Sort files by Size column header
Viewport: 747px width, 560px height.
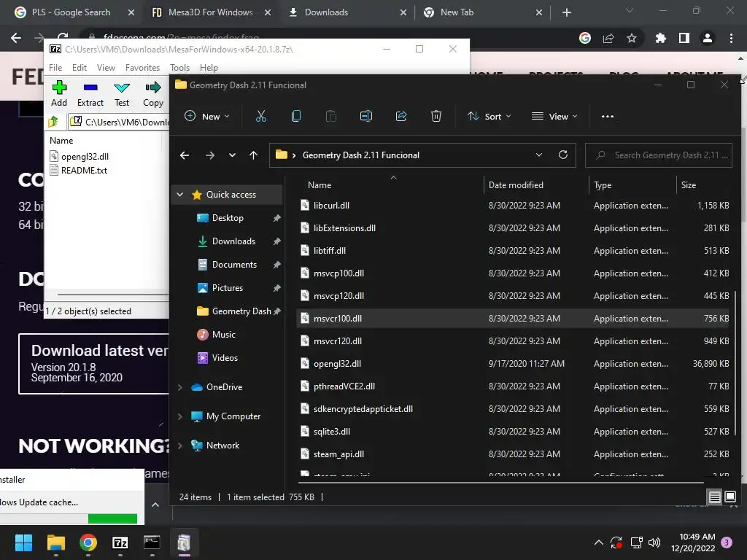(689, 184)
